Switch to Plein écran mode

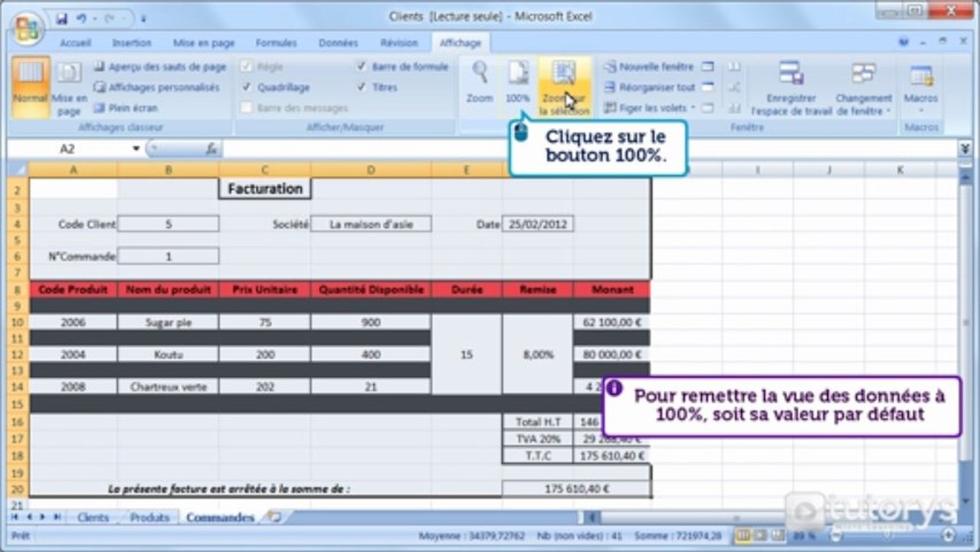[126, 108]
